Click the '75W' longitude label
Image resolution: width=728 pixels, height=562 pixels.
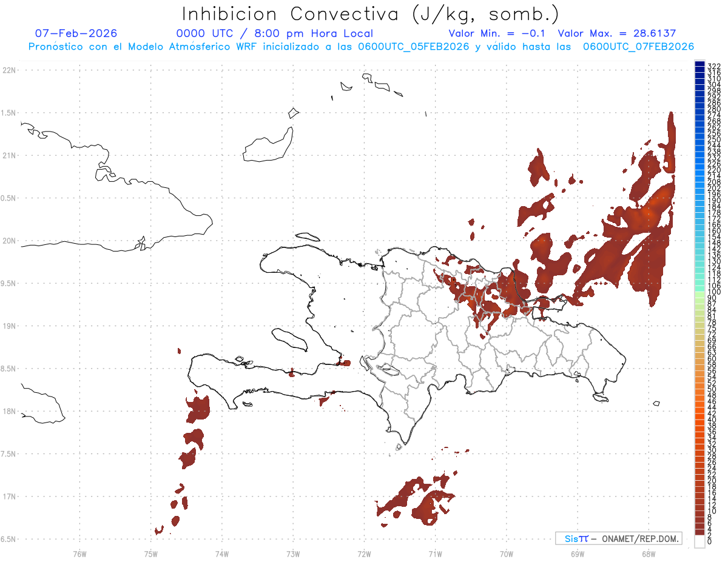click(x=151, y=553)
